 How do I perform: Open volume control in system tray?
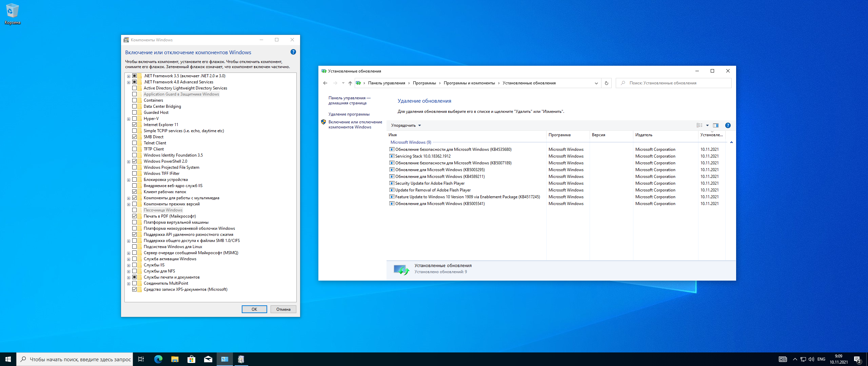(x=811, y=359)
